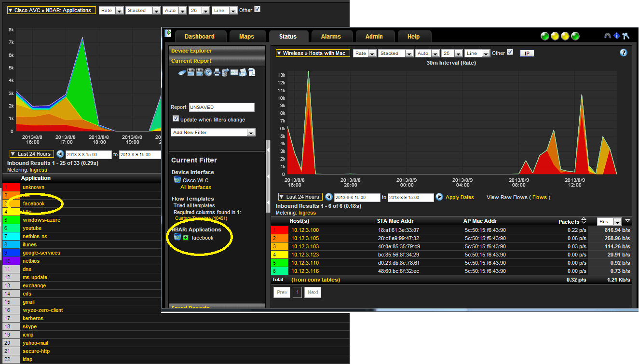Click the Report name field showing UNSAVED

221,107
